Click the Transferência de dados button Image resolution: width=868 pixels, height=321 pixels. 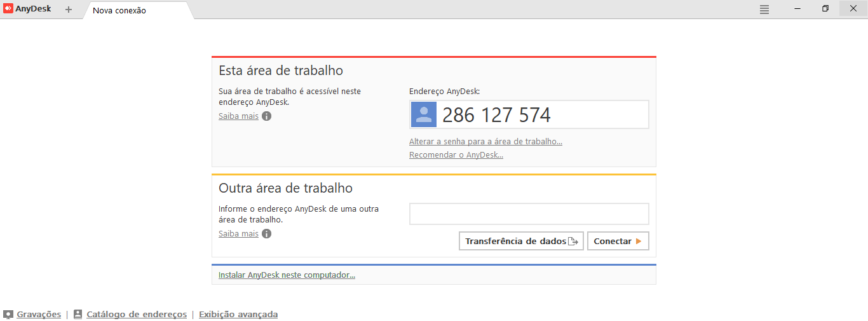click(520, 242)
